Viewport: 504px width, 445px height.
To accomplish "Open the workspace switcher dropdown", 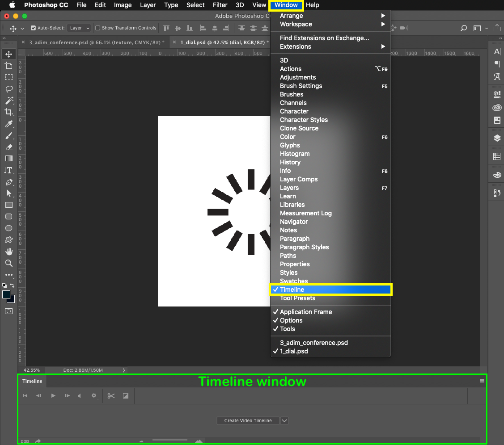I will click(x=481, y=28).
